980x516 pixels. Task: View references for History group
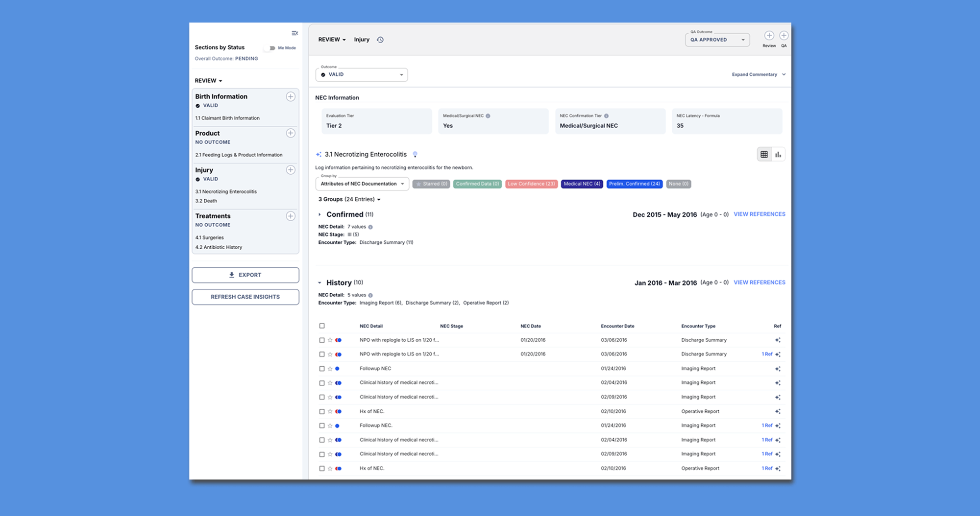759,282
